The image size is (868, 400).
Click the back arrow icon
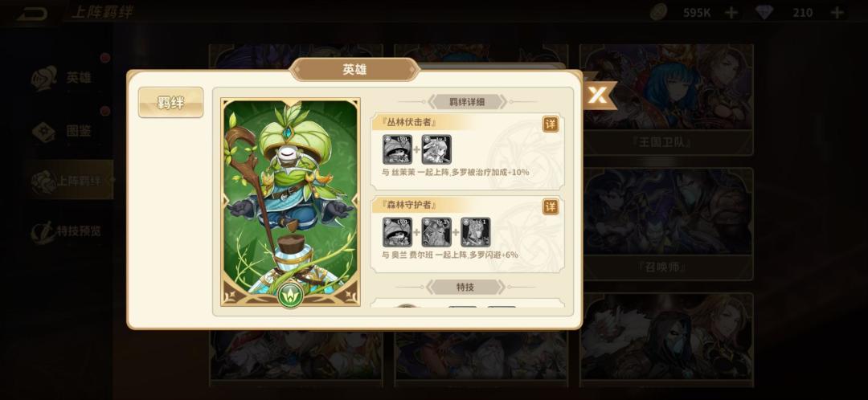point(32,14)
